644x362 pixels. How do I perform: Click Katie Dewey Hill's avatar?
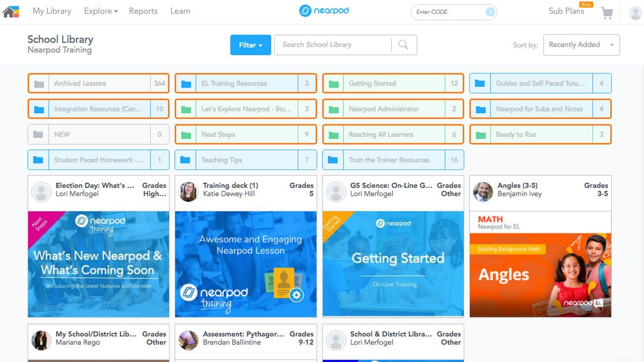pyautogui.click(x=188, y=193)
